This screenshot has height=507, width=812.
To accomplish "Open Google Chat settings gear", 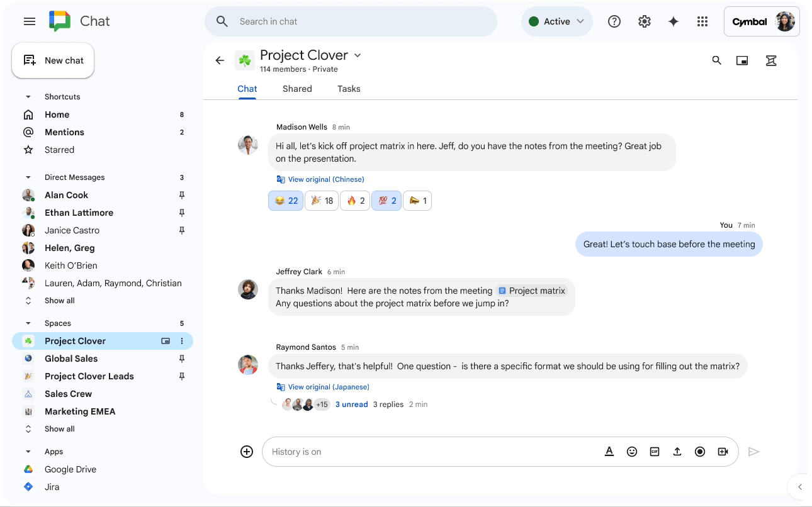I will tap(644, 21).
